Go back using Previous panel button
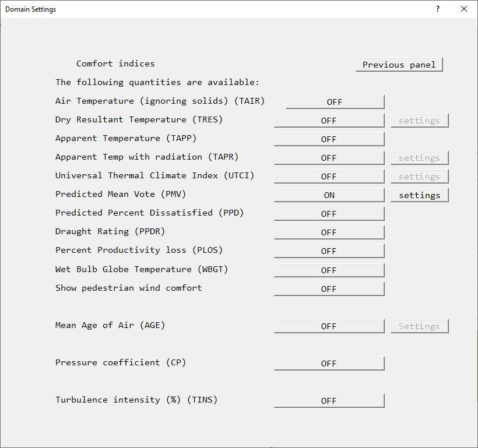Screen dimensions: 478x448 pyautogui.click(x=399, y=65)
